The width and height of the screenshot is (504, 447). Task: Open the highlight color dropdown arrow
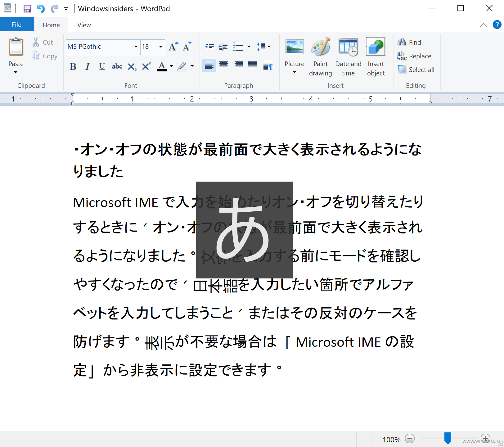click(192, 66)
